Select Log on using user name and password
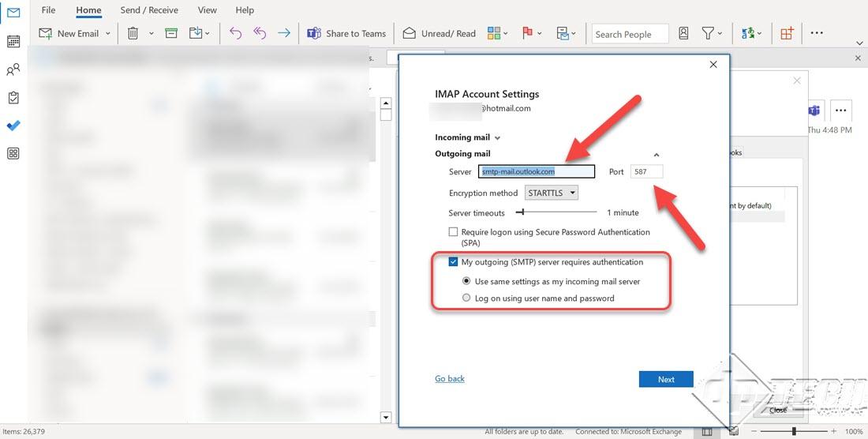Screen dimensions: 868x439 coord(466,298)
